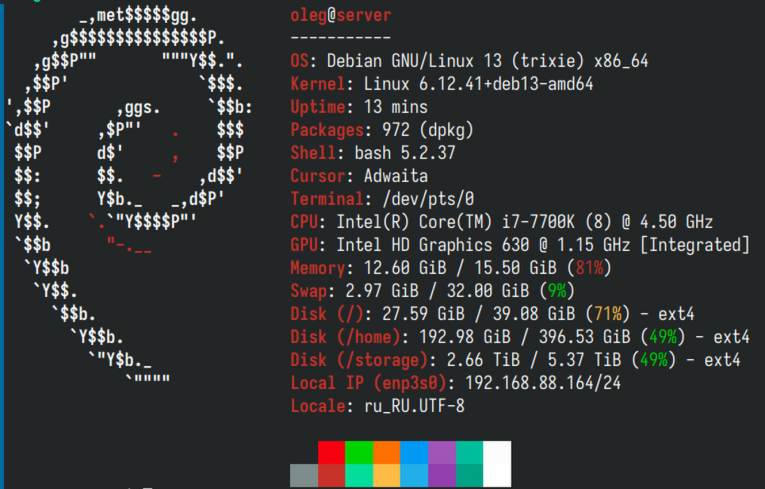Click the Disk (/storage) line

515,360
